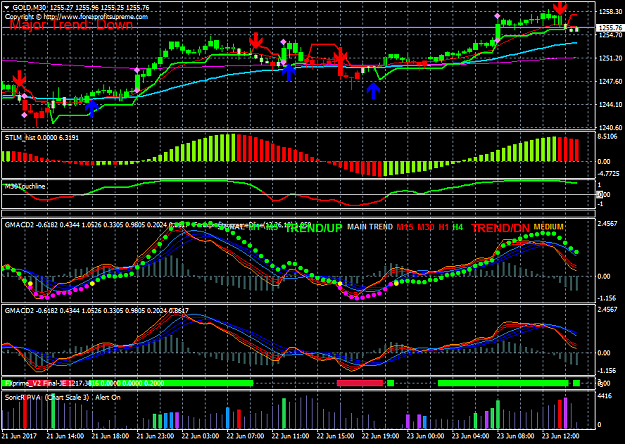The width and height of the screenshot is (625, 444).
Task: Click the STLM_hist indicator label
Action: point(42,138)
